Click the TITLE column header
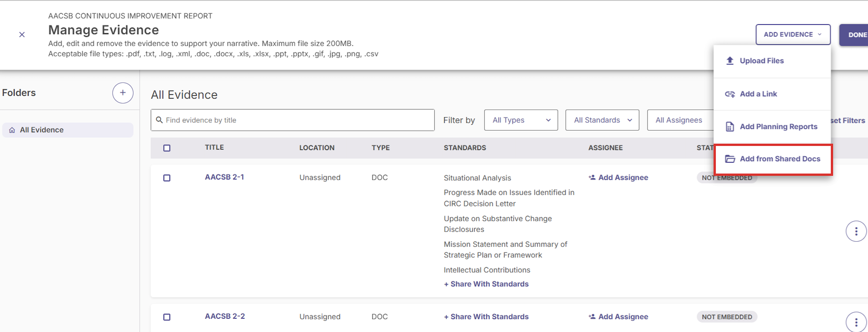The width and height of the screenshot is (868, 332). pos(214,147)
